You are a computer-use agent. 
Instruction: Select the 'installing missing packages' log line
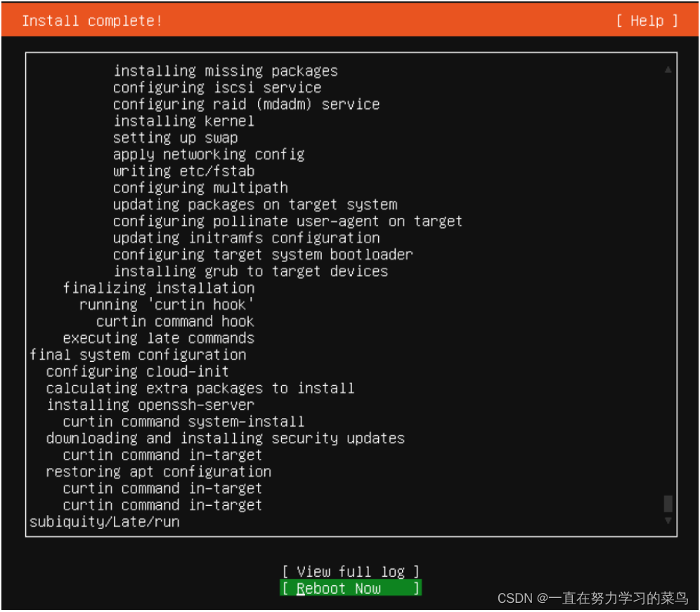click(226, 71)
